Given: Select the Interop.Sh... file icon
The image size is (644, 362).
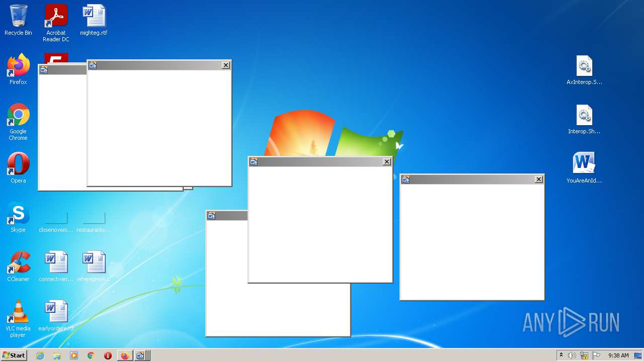Looking at the screenshot, I should [x=584, y=119].
